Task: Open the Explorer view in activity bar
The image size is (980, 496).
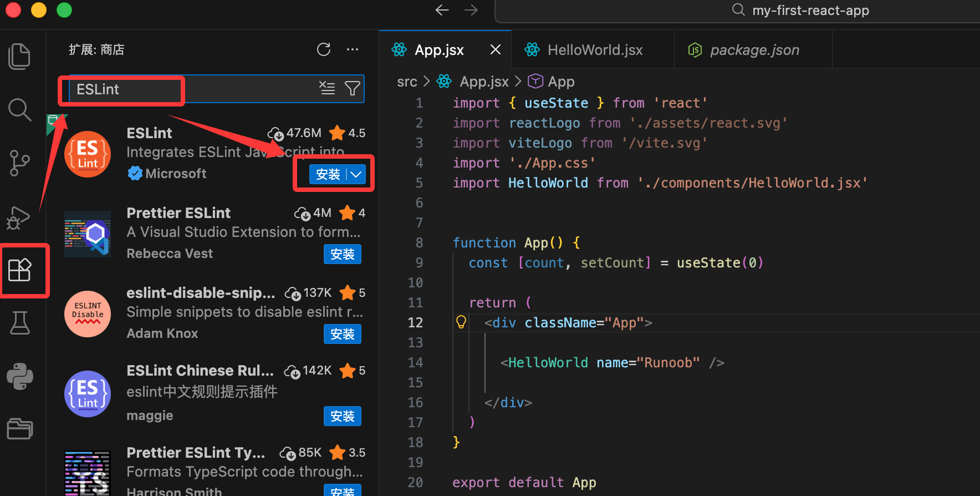Action: click(x=20, y=56)
